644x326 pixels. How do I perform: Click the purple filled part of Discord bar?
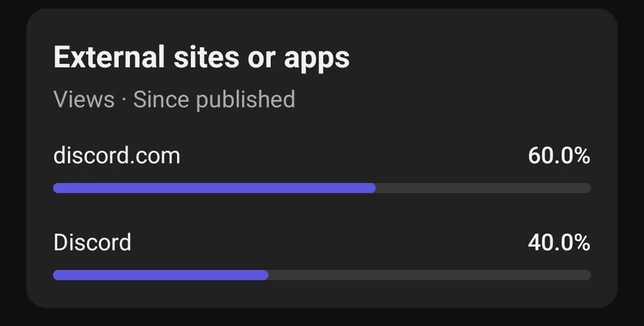[x=161, y=275]
